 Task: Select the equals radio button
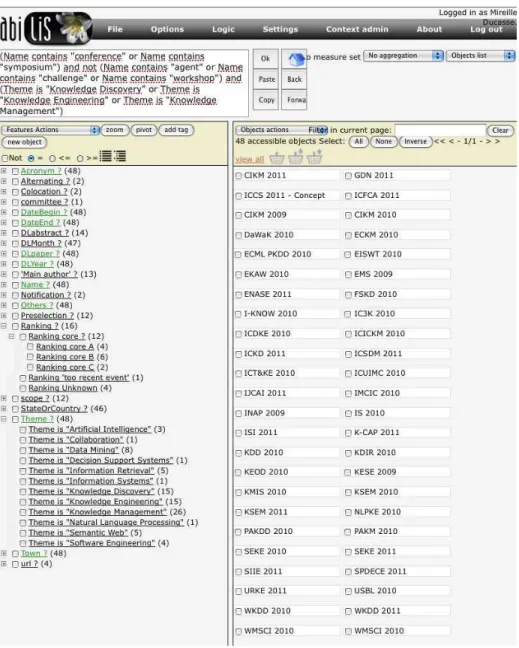coord(31,158)
